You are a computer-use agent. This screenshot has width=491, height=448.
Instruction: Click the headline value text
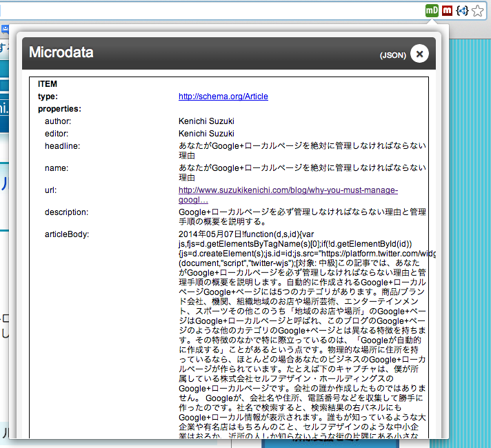[302, 150]
